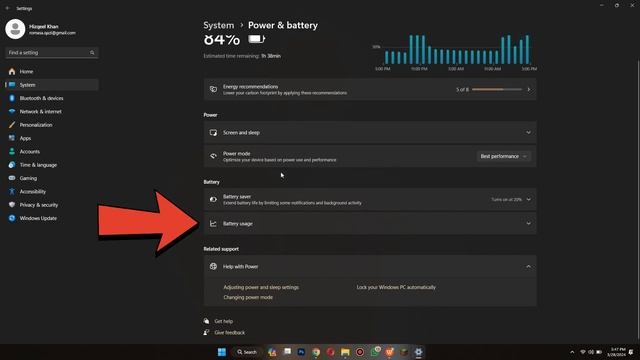
Task: Go to Network & internet settings
Action: pyautogui.click(x=40, y=111)
